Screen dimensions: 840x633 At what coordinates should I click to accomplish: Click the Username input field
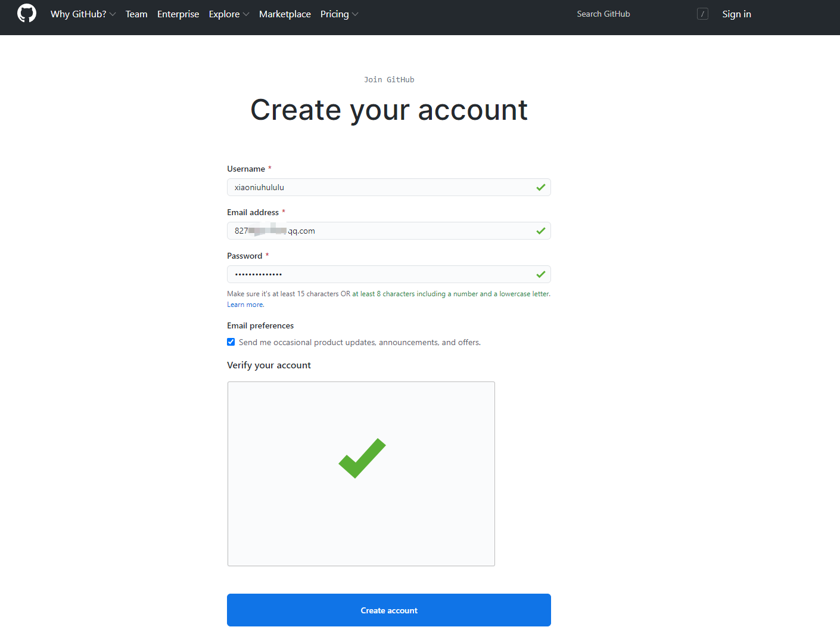pyautogui.click(x=389, y=187)
